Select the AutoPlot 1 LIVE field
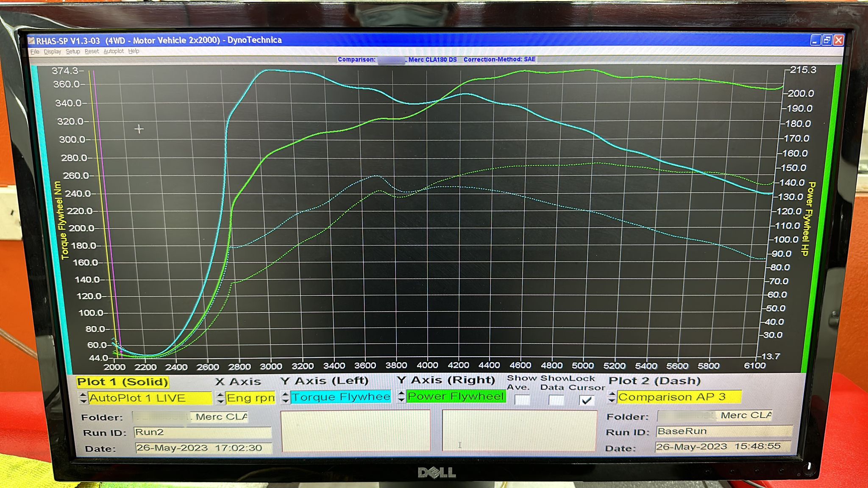 tap(150, 398)
